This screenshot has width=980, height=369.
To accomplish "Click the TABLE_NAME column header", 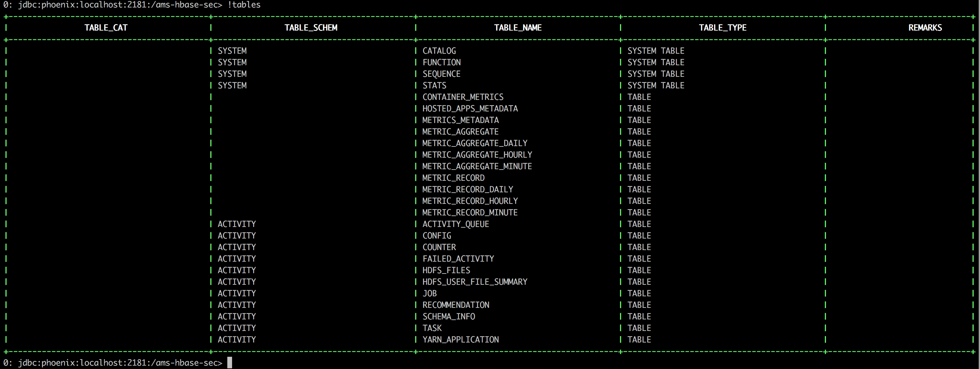I will pyautogui.click(x=517, y=28).
